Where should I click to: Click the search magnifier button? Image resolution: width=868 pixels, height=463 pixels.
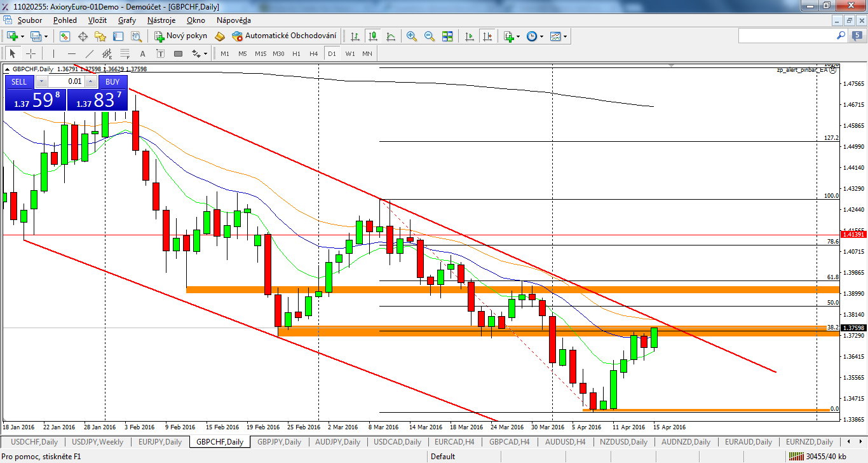841,36
